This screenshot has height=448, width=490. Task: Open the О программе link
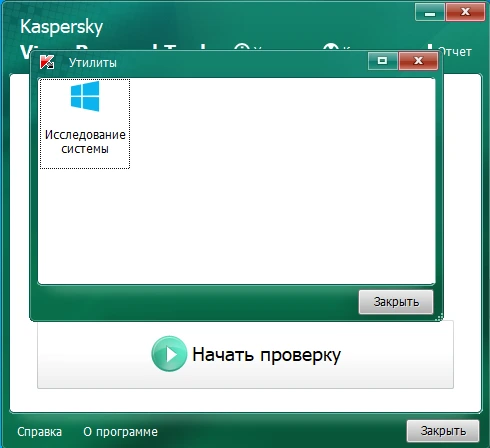click(120, 432)
